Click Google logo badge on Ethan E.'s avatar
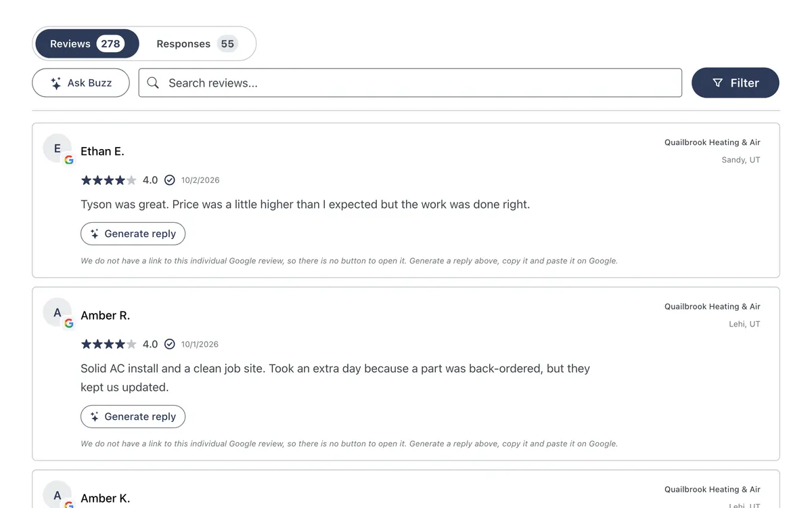 pyautogui.click(x=69, y=160)
